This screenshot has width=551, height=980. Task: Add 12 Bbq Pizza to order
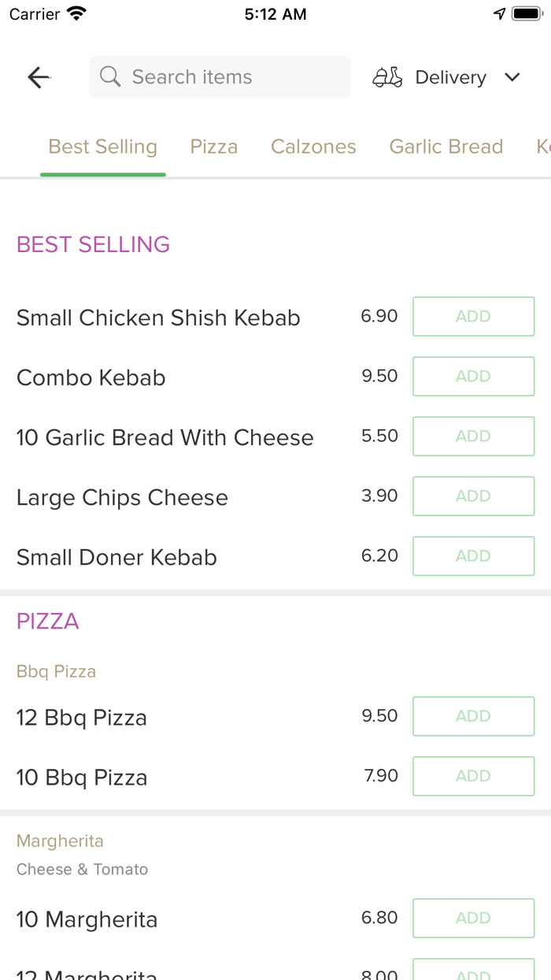click(473, 716)
